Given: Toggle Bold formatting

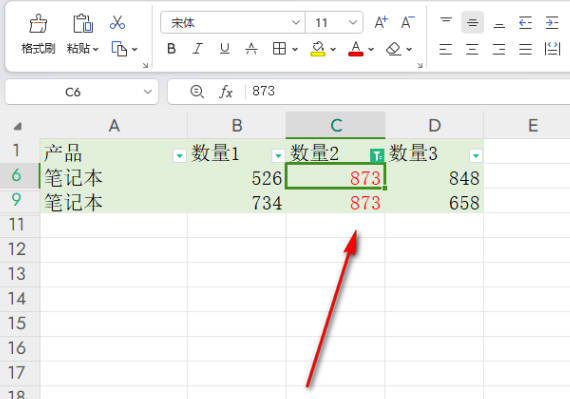Looking at the screenshot, I should coord(172,49).
